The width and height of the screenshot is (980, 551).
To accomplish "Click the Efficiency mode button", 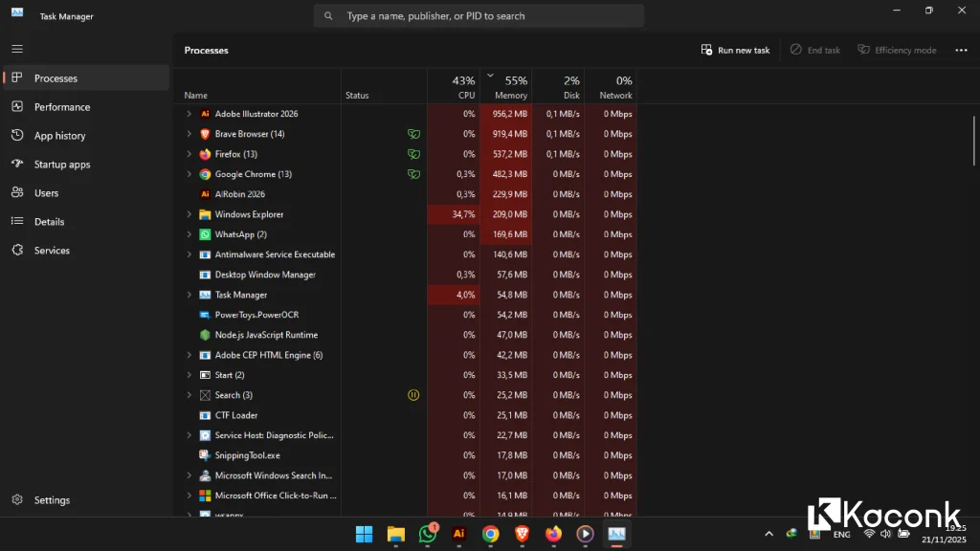I will pyautogui.click(x=897, y=49).
